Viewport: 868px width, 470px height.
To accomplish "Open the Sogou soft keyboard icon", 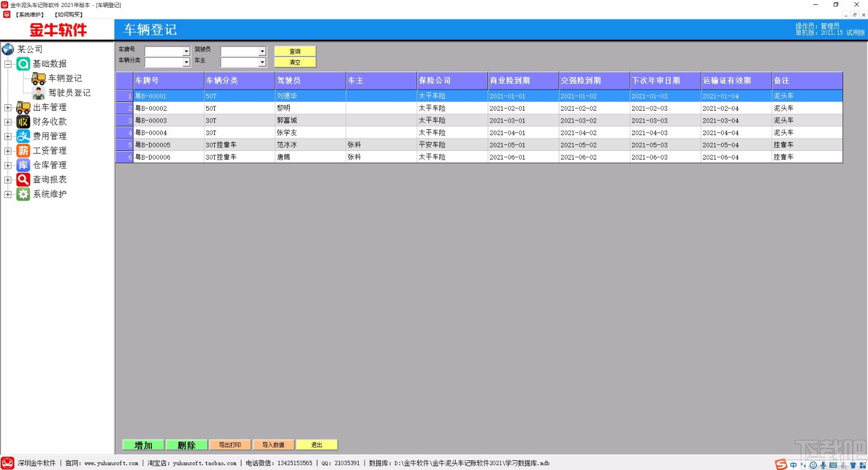I will 833,465.
